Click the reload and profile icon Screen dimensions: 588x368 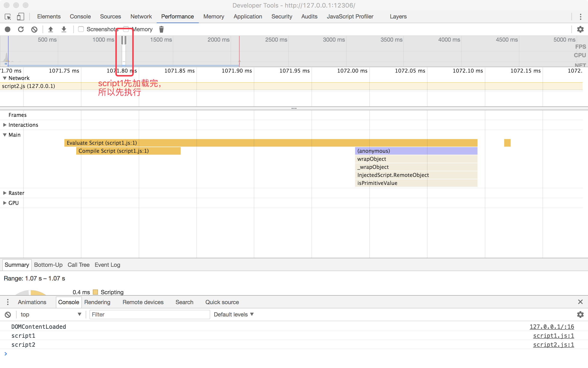pos(21,30)
